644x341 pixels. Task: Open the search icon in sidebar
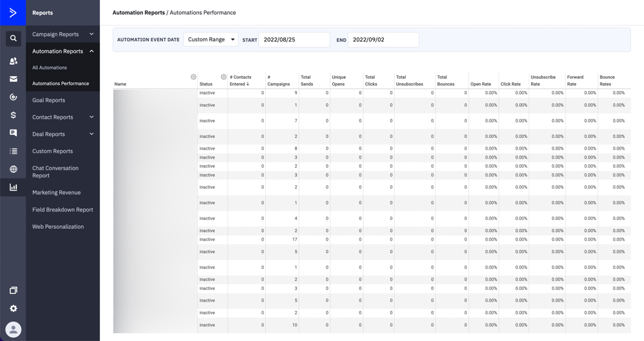13,39
